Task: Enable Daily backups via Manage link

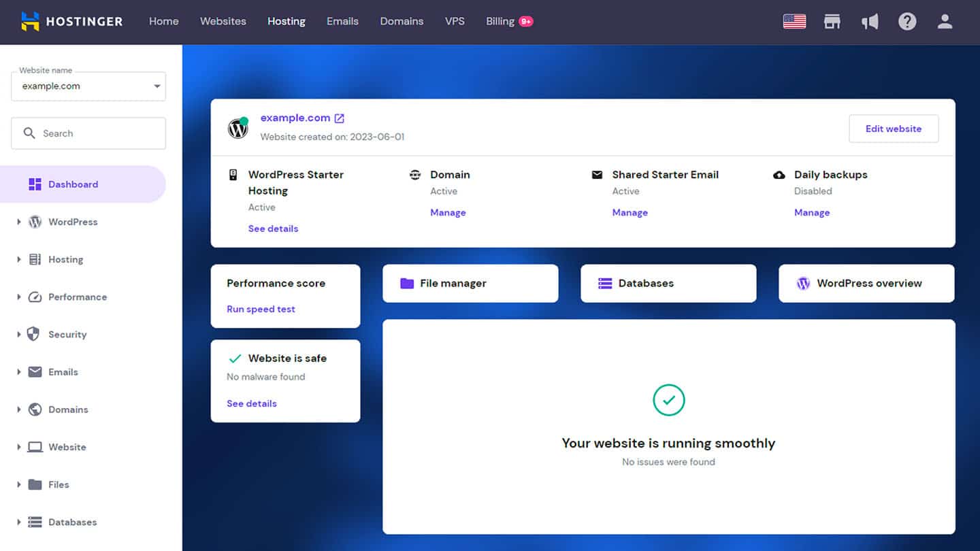Action: [812, 212]
